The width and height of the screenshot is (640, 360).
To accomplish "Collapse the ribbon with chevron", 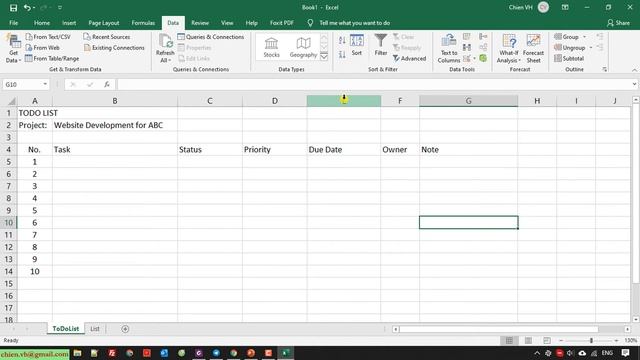I will point(634,70).
